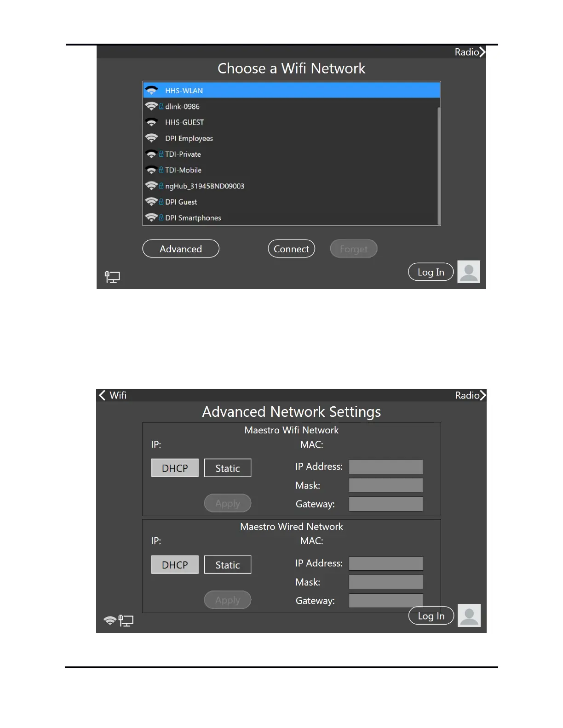Screen dimensions: 563x728
Task: Click user avatar on Advanced Settings screen
Action: click(469, 615)
